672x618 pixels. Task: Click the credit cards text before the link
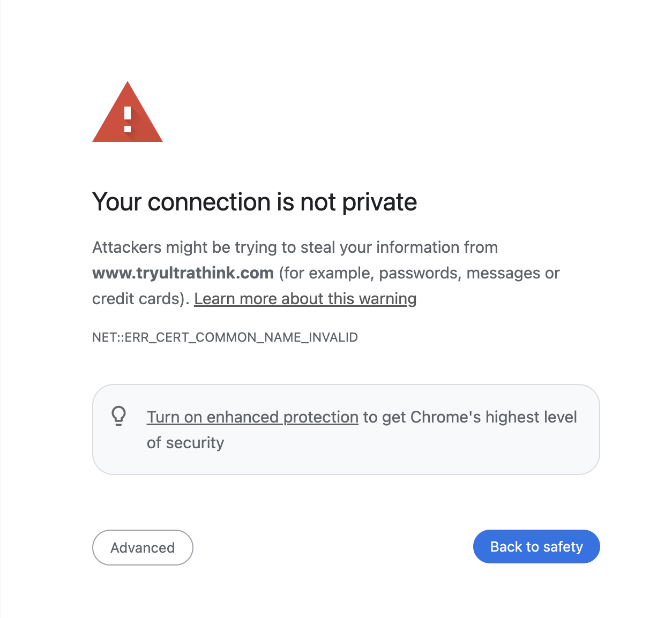[138, 299]
